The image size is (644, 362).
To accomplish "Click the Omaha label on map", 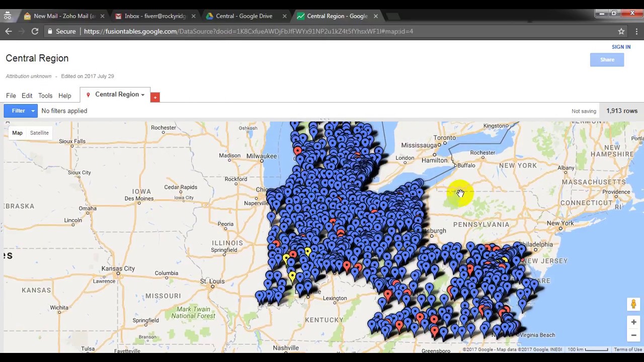I will (x=87, y=209).
